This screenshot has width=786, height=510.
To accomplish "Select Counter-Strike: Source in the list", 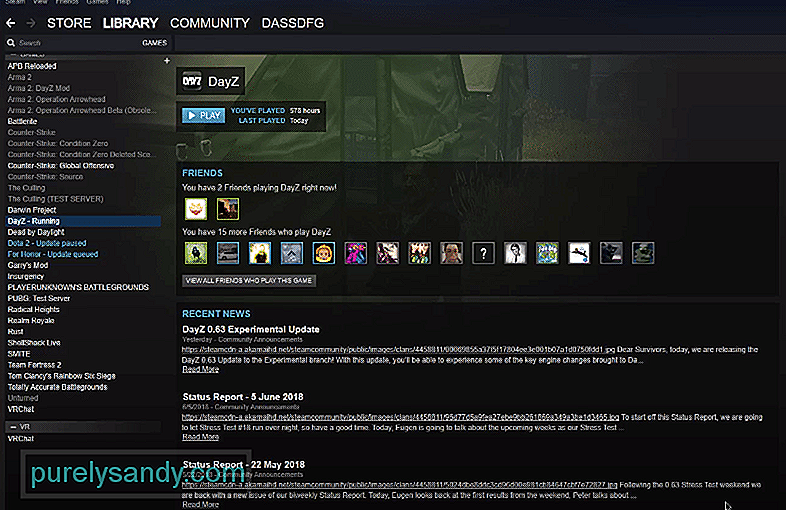I will tap(45, 177).
